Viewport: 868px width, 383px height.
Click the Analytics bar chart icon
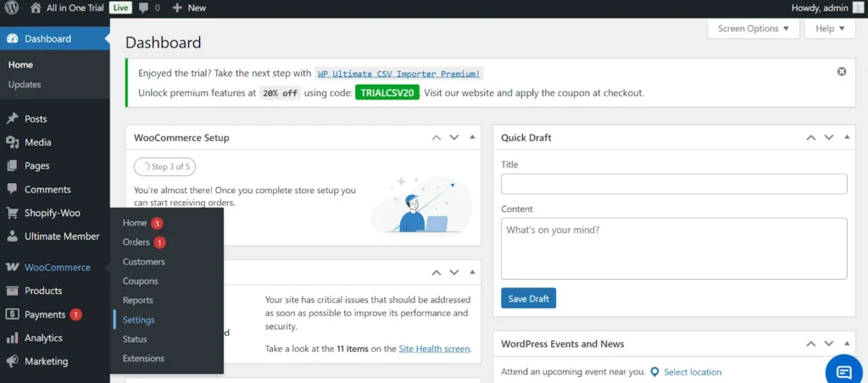pyautogui.click(x=12, y=338)
